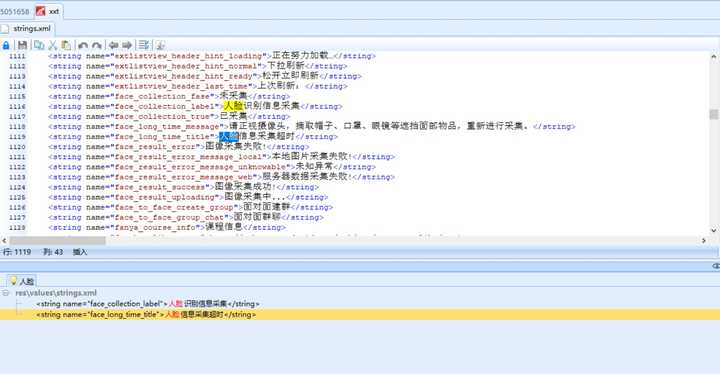Redo the last edit
This screenshot has width=720, height=374.
click(96, 45)
